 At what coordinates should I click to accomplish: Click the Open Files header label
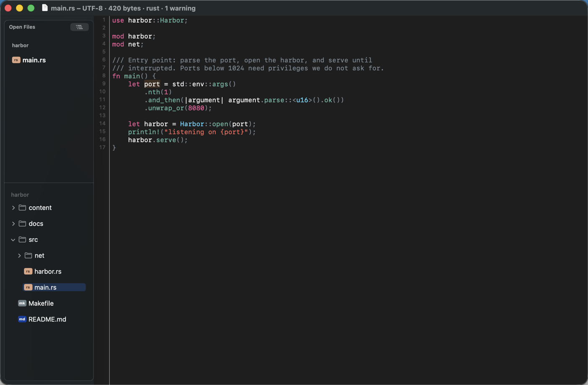tap(22, 27)
